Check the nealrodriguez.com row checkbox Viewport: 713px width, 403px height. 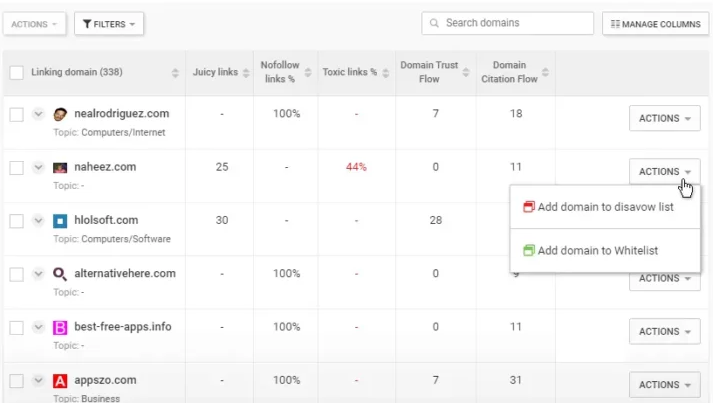[x=17, y=114]
